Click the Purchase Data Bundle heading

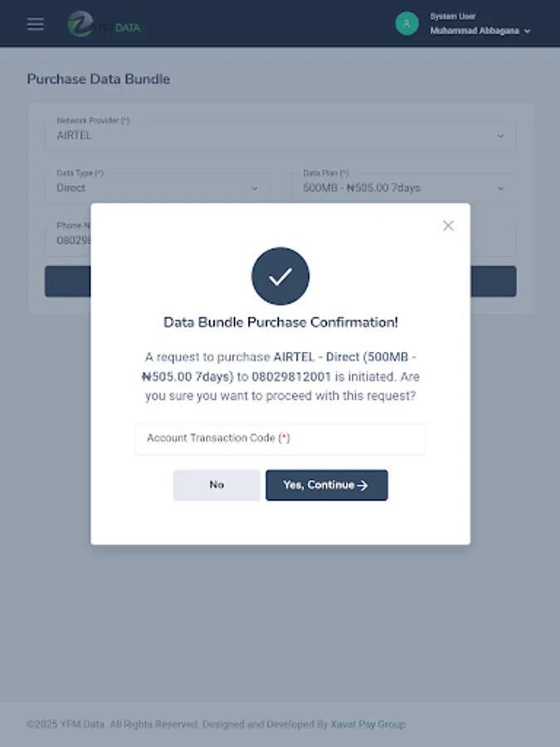point(98,79)
